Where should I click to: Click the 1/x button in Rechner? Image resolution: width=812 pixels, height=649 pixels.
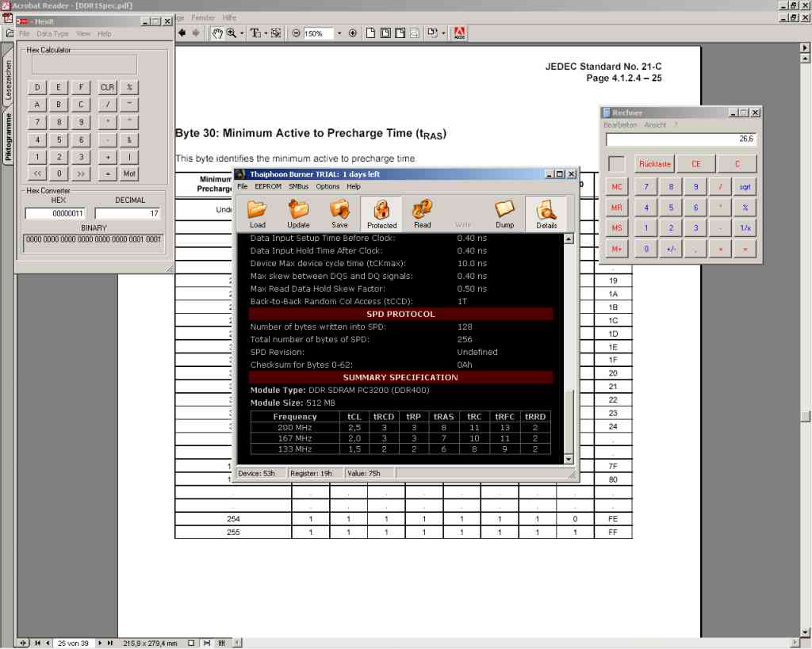745,228
